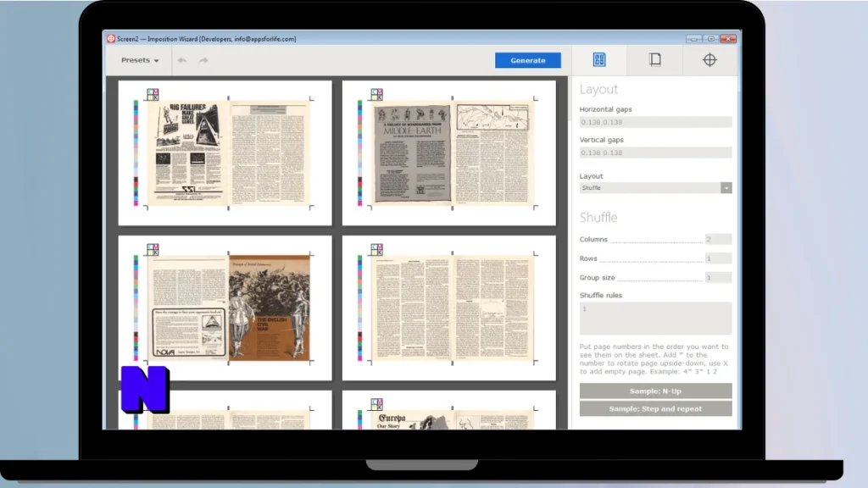Click the Columns value field
The height and width of the screenshot is (488, 868).
pos(718,240)
